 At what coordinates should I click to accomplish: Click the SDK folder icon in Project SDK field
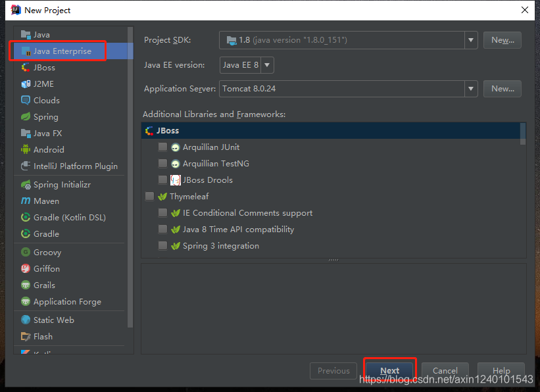click(x=232, y=41)
